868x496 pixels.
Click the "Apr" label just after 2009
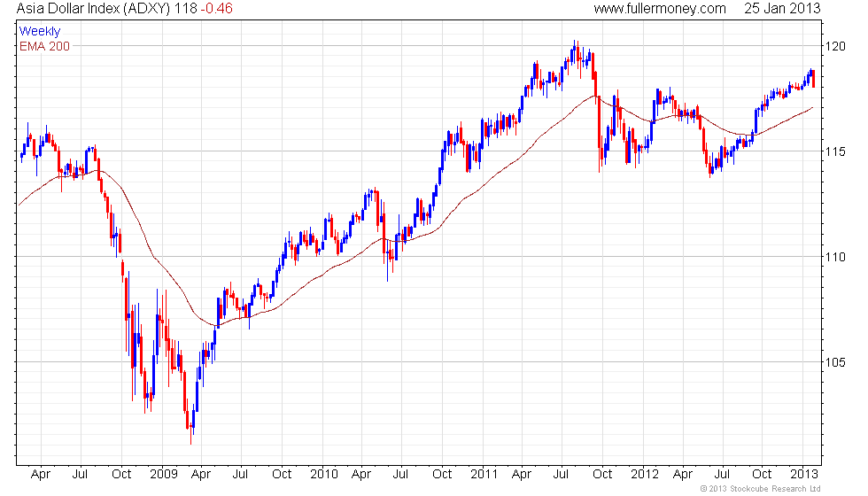[x=200, y=475]
